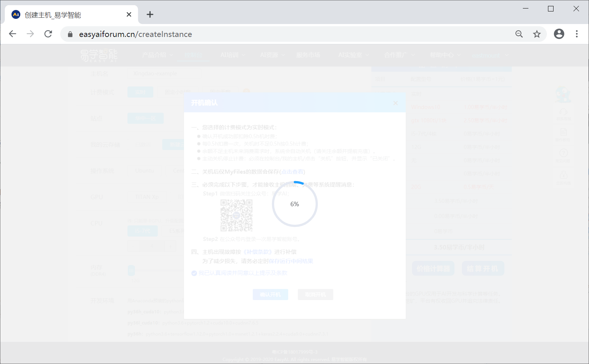Expand AI资源 navigation dropdown
589x364 pixels.
[273, 55]
